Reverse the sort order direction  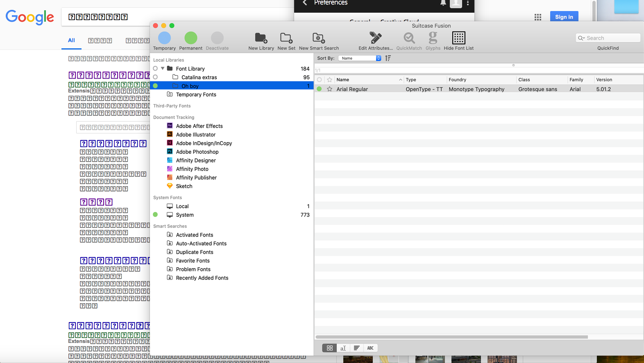(388, 58)
